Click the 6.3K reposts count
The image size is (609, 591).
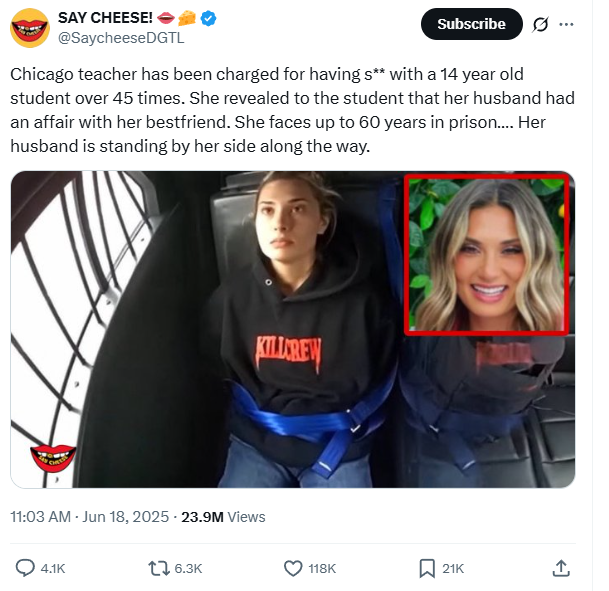tap(188, 569)
